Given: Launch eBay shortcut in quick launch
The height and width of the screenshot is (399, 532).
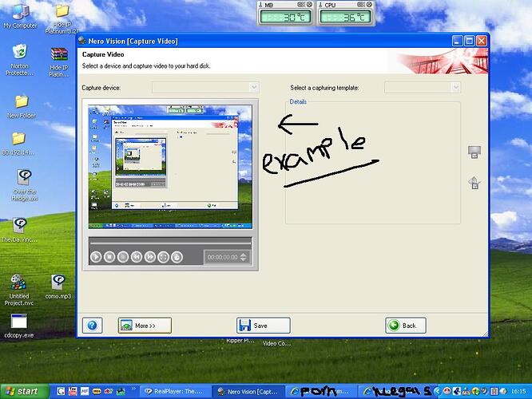Looking at the screenshot, I should [x=109, y=392].
